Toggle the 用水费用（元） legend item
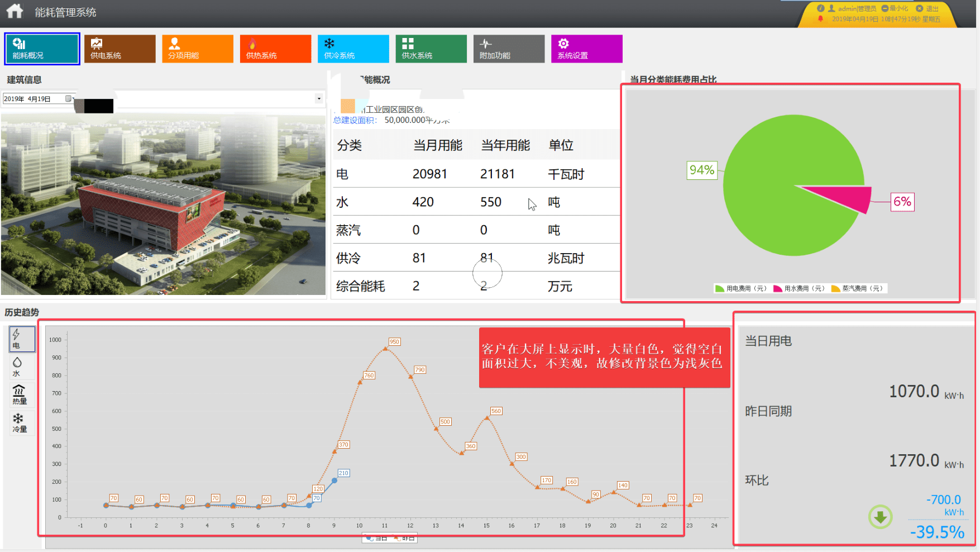 click(799, 288)
